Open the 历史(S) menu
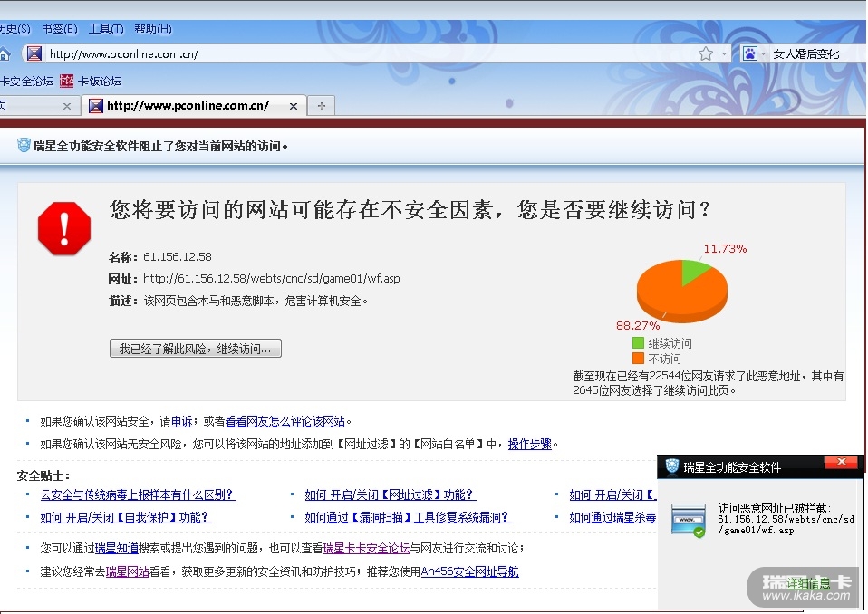 [x=14, y=29]
